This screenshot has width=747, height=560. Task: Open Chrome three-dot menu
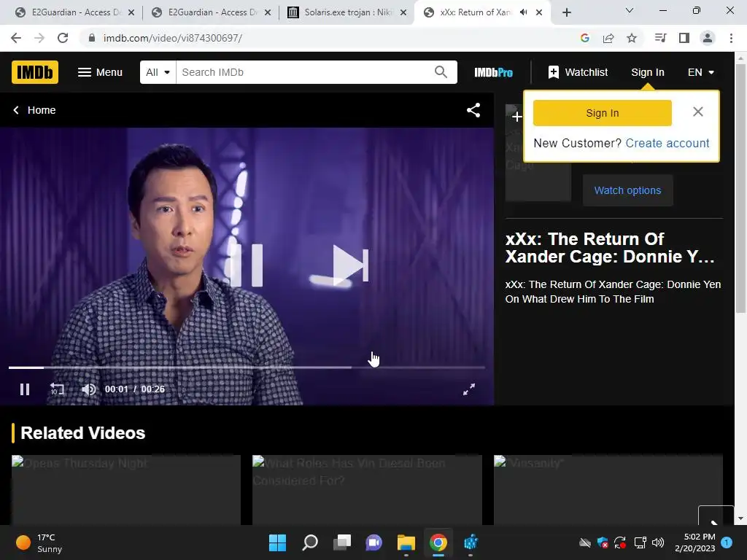click(x=731, y=38)
